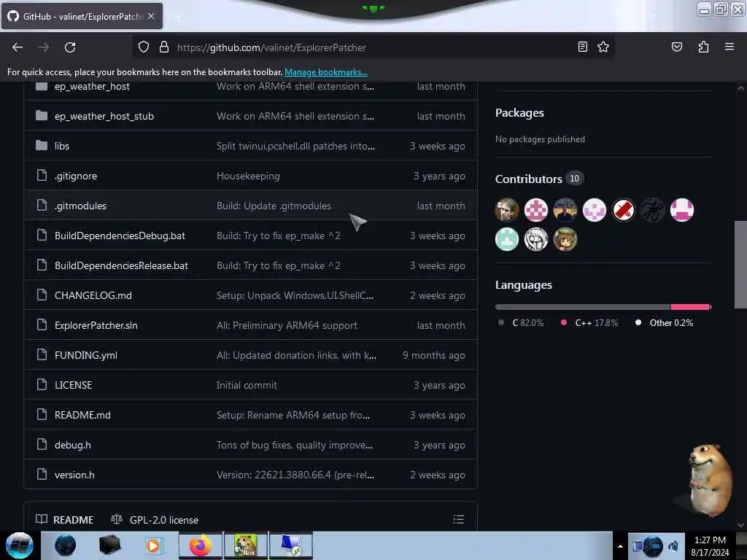Open the .gitmodules file
This screenshot has height=560, width=747.
click(80, 206)
